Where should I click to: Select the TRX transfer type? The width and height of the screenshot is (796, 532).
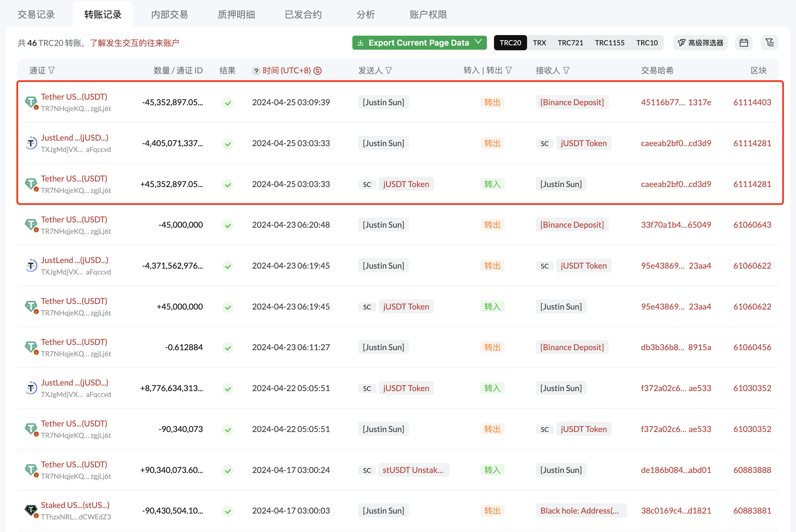(539, 43)
